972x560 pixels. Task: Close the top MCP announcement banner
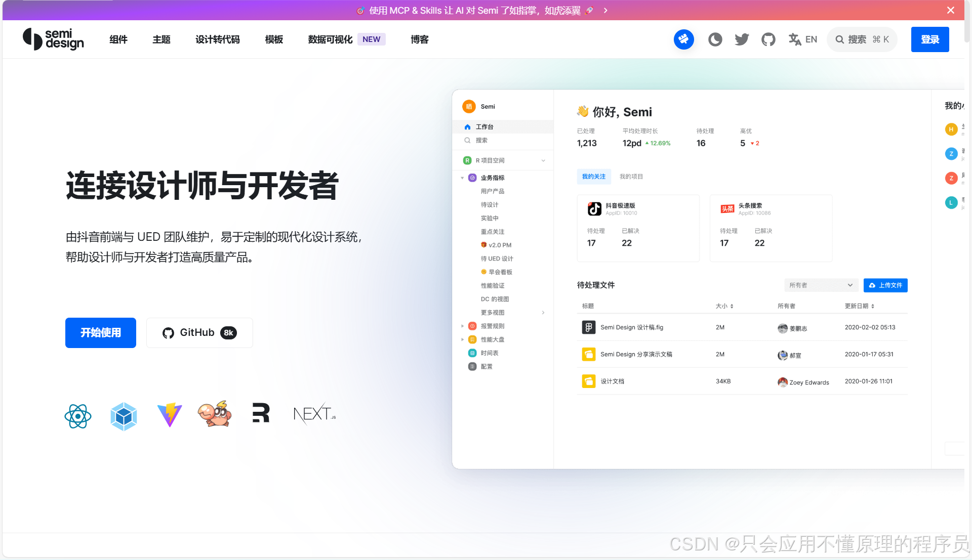pyautogui.click(x=950, y=10)
